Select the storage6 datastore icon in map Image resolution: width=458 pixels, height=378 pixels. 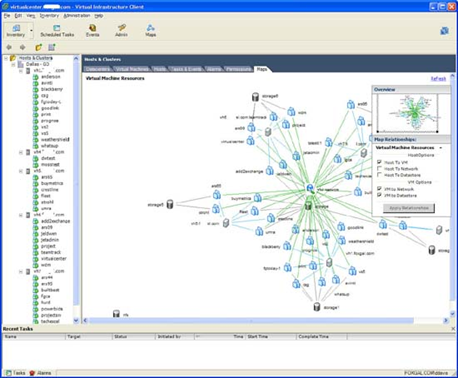(255, 97)
